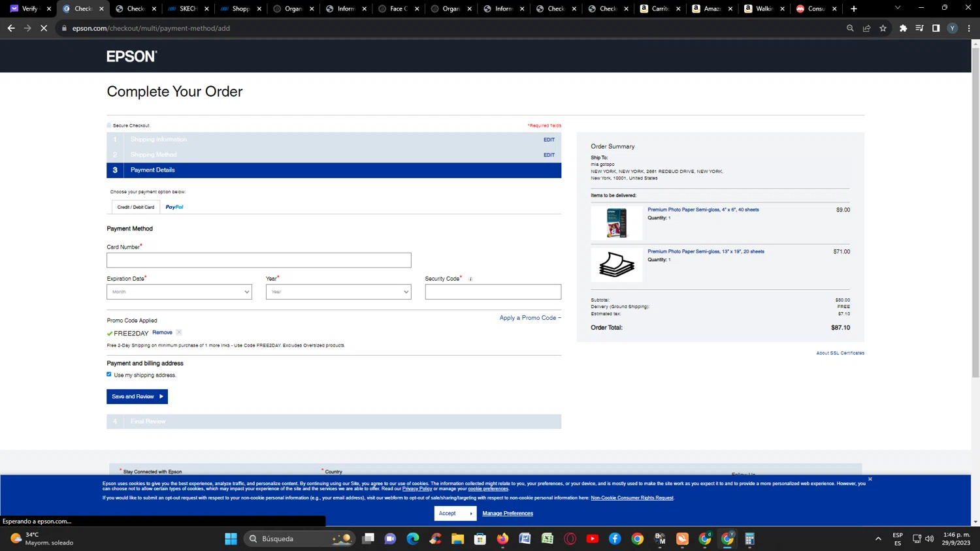This screenshot has width=980, height=551.
Task: Open File Explorer from the taskbar
Action: coord(457,539)
